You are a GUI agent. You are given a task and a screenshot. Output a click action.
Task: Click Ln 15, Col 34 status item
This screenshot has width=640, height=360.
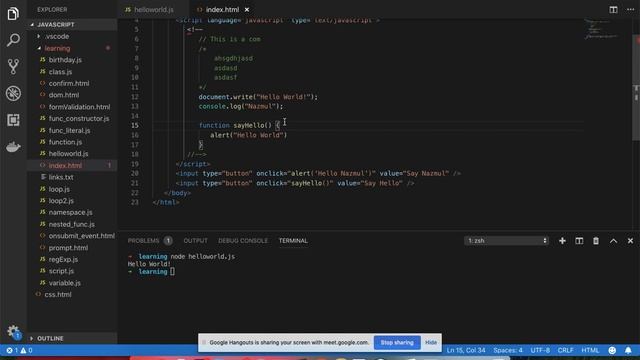[466, 350]
